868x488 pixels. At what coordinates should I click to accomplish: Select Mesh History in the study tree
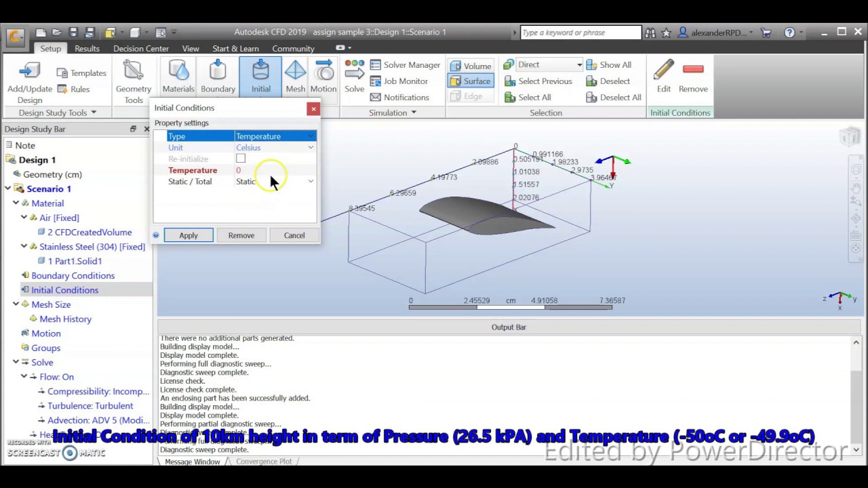(x=65, y=319)
